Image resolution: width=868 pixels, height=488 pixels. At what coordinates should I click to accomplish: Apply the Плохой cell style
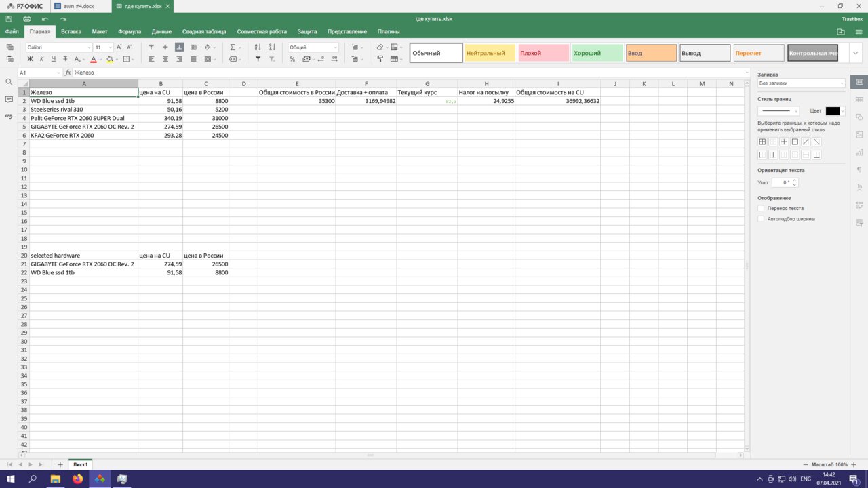[543, 53]
